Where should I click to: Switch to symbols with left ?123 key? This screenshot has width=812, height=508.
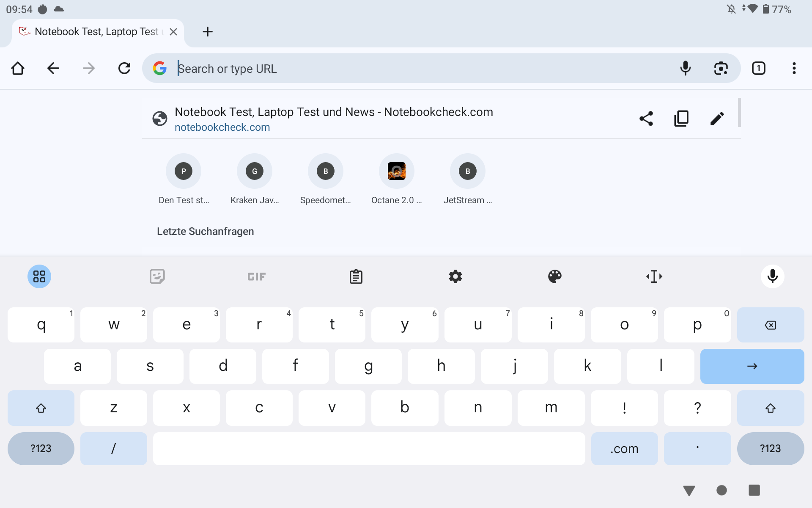point(41,449)
